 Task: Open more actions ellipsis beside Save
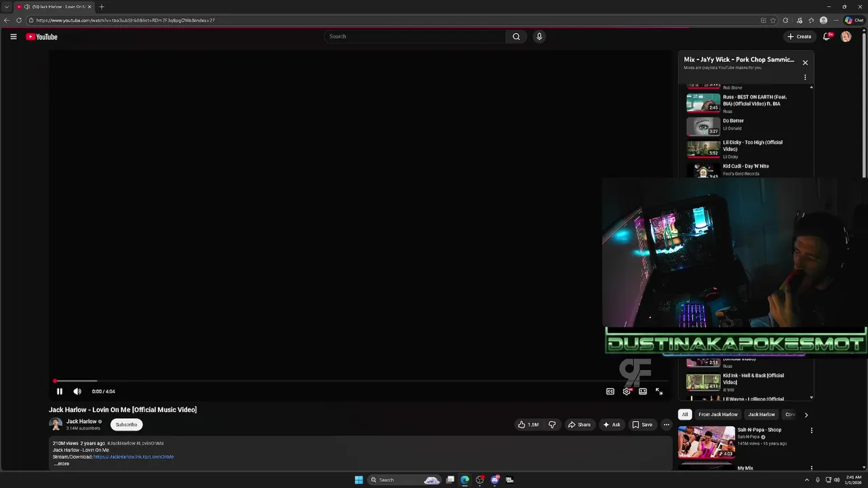tap(667, 425)
